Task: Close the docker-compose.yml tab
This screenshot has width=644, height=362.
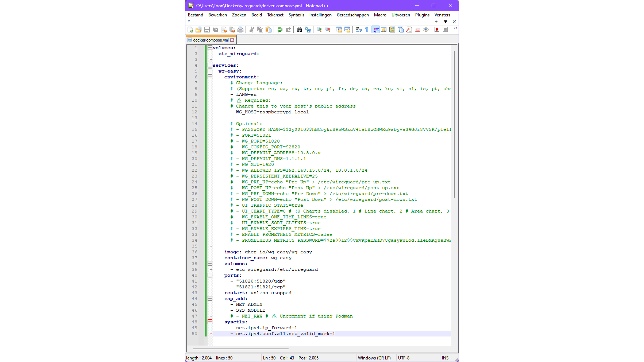Action: tap(232, 40)
